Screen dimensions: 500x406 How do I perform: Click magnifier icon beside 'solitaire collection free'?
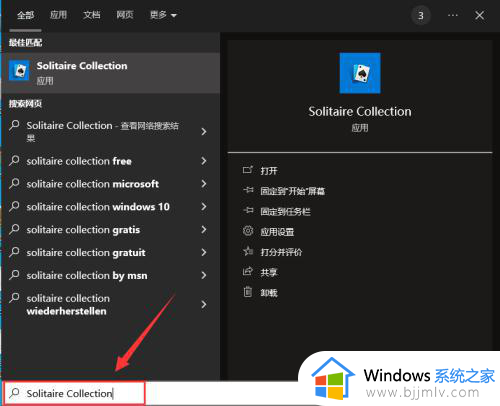[x=14, y=161]
